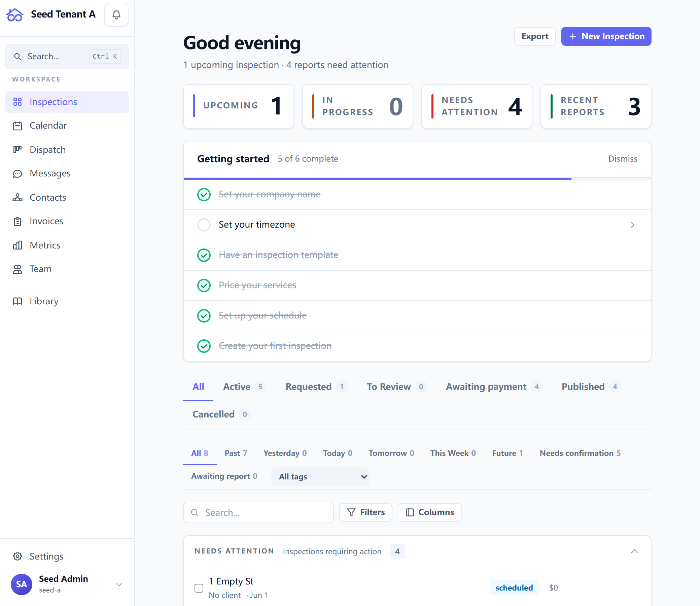Screen dimensions: 700x606
Task: Click the New Inspection button
Action: click(606, 36)
